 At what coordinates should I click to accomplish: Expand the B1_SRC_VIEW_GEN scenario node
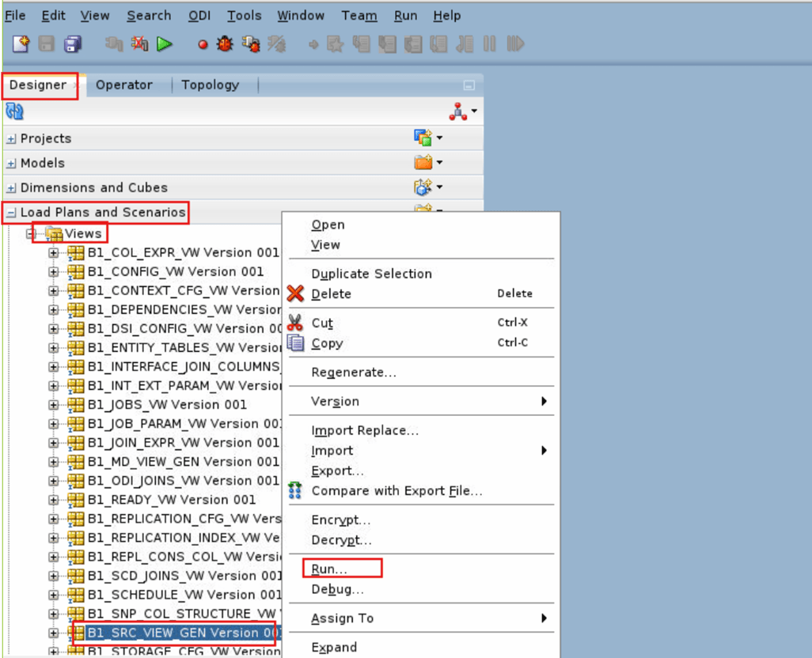(53, 633)
